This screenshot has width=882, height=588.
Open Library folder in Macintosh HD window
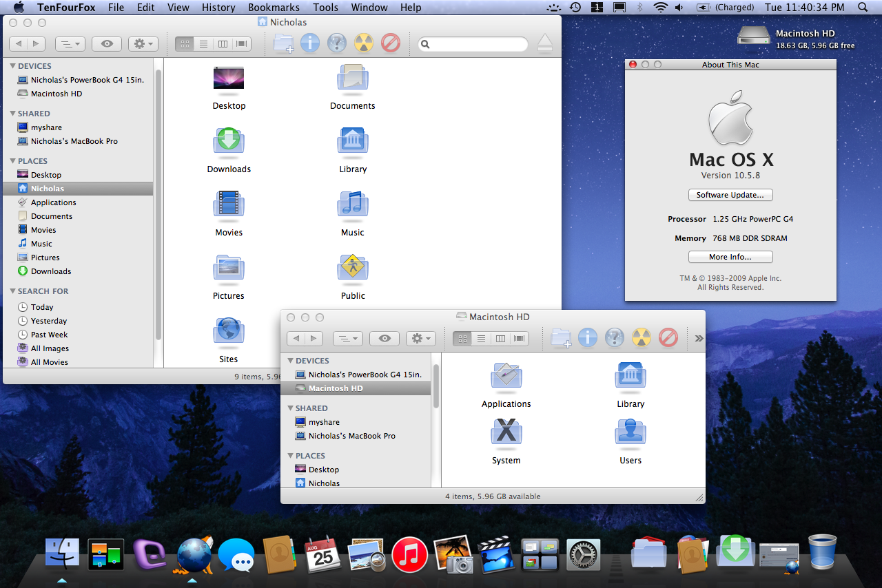(630, 377)
